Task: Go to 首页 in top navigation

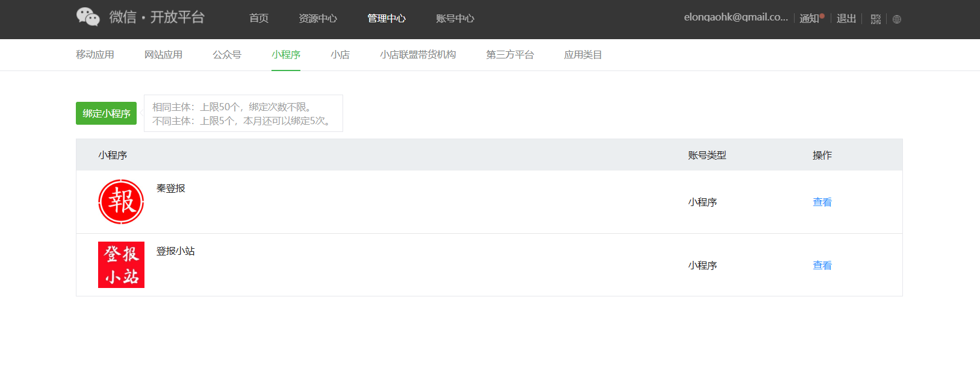Action: pos(259,19)
